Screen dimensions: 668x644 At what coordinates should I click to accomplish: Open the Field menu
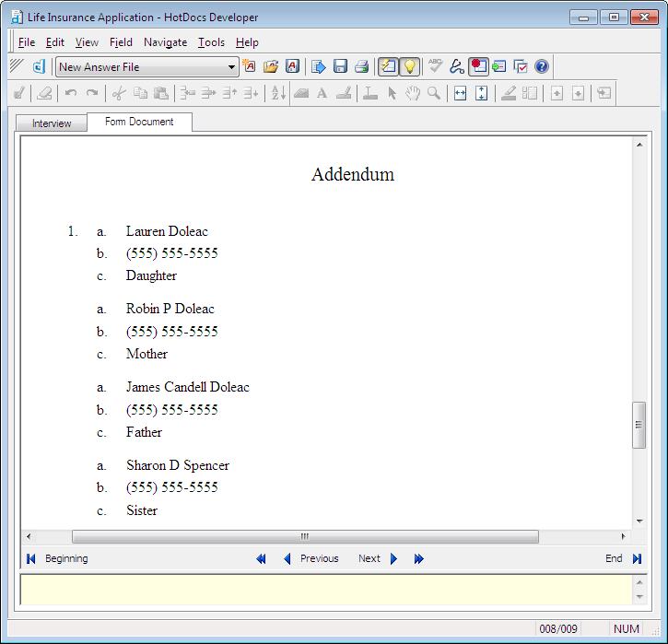tap(121, 42)
